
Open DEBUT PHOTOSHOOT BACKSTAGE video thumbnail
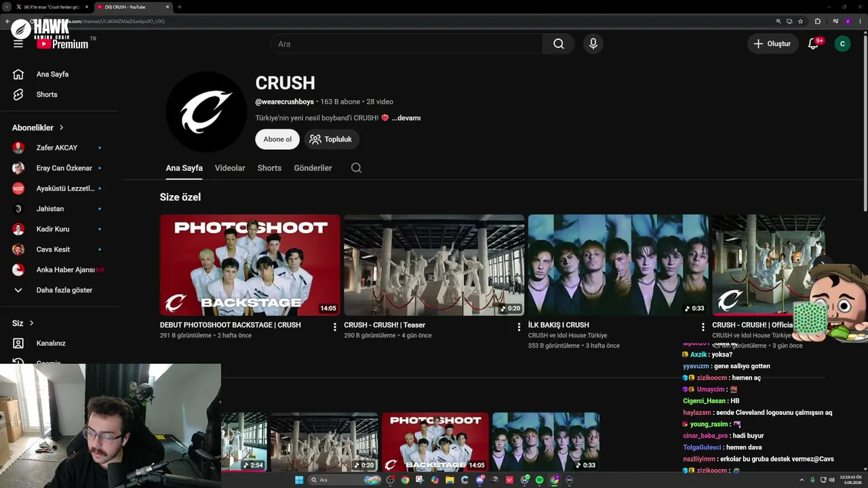[x=250, y=265]
